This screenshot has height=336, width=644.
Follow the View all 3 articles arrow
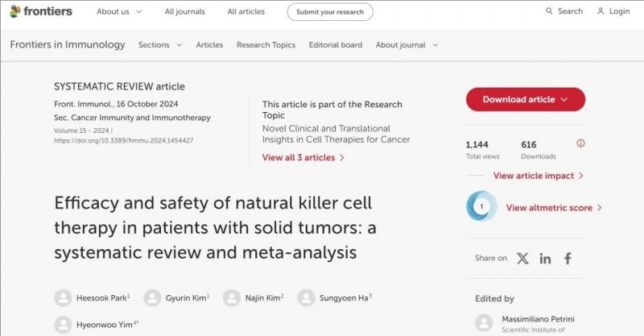342,157
